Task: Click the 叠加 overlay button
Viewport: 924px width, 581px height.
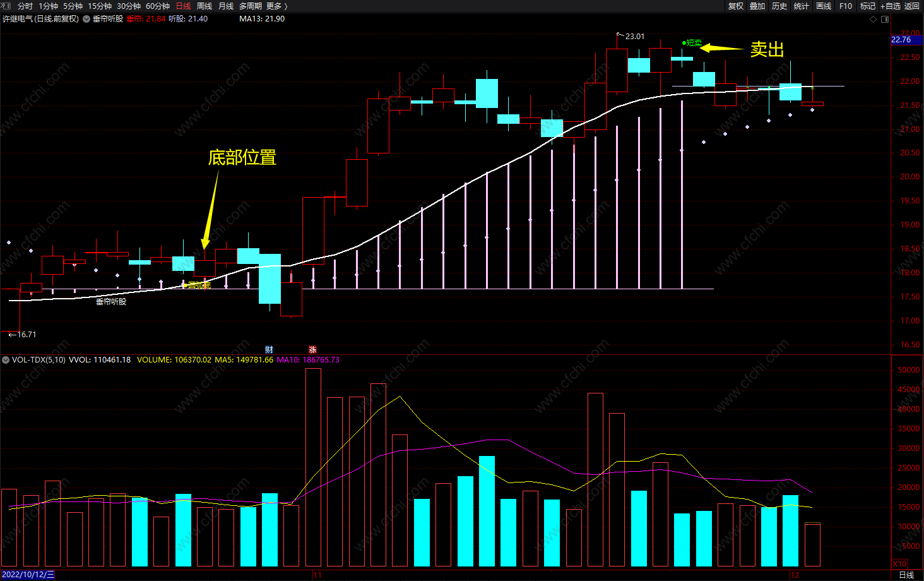Action: click(x=757, y=6)
